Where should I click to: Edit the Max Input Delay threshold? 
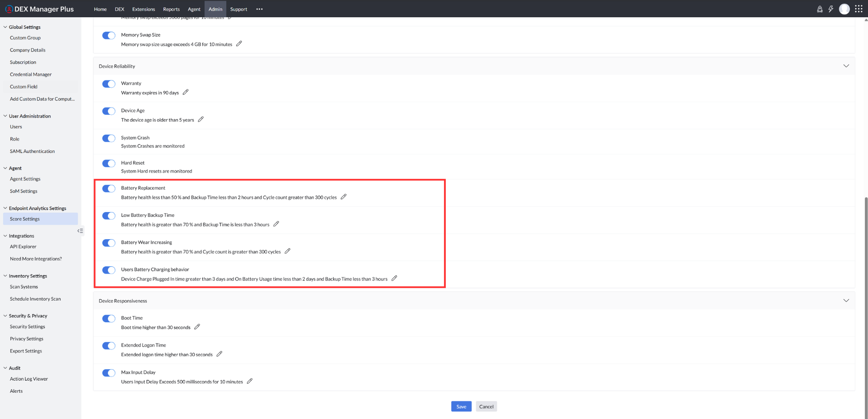point(250,381)
